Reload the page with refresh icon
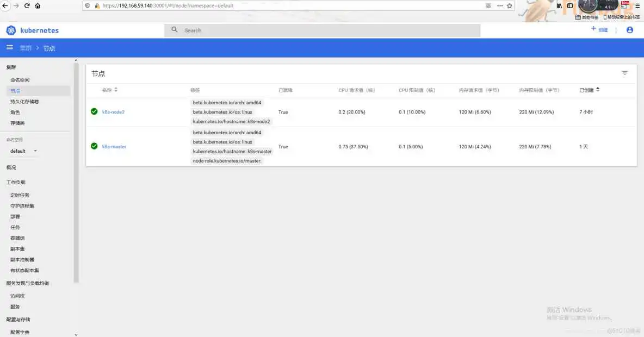This screenshot has height=337, width=644. tap(27, 6)
